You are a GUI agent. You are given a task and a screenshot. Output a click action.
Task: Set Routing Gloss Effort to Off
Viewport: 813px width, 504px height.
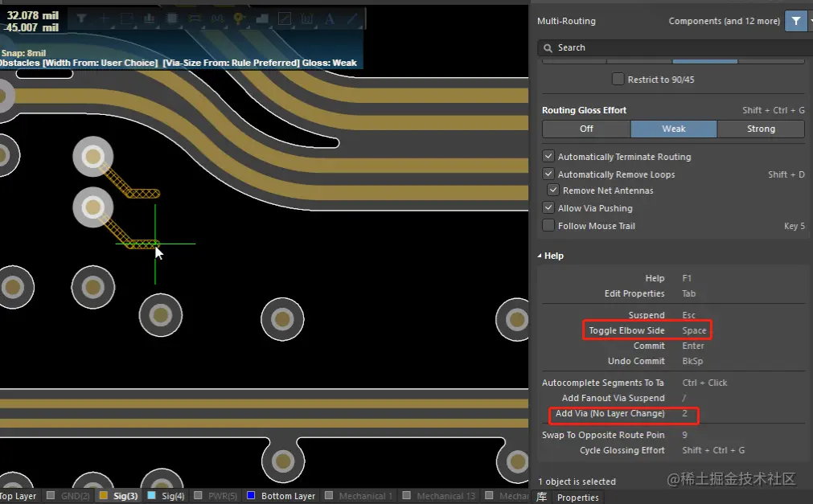coord(586,129)
